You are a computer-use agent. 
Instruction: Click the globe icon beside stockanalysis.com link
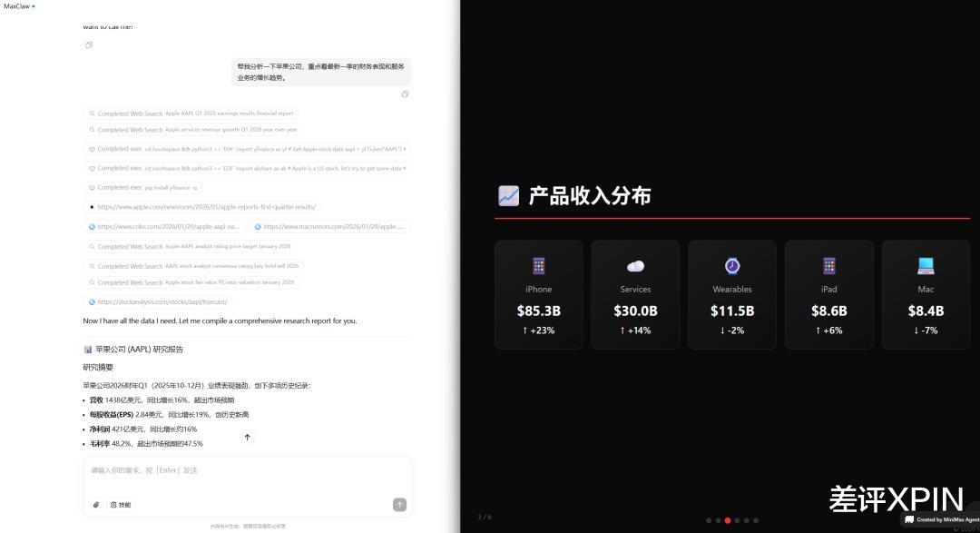pos(92,301)
